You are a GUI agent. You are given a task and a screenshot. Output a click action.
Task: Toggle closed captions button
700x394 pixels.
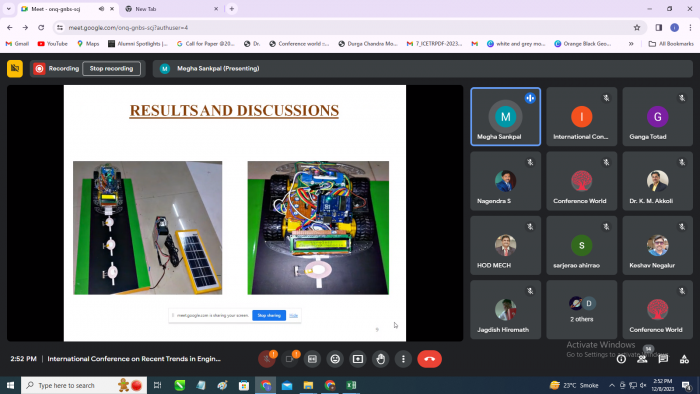[312, 359]
